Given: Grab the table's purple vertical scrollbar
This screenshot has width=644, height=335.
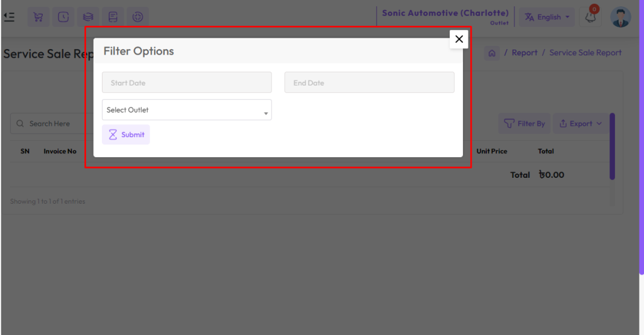Looking at the screenshot, I should (x=612, y=146).
